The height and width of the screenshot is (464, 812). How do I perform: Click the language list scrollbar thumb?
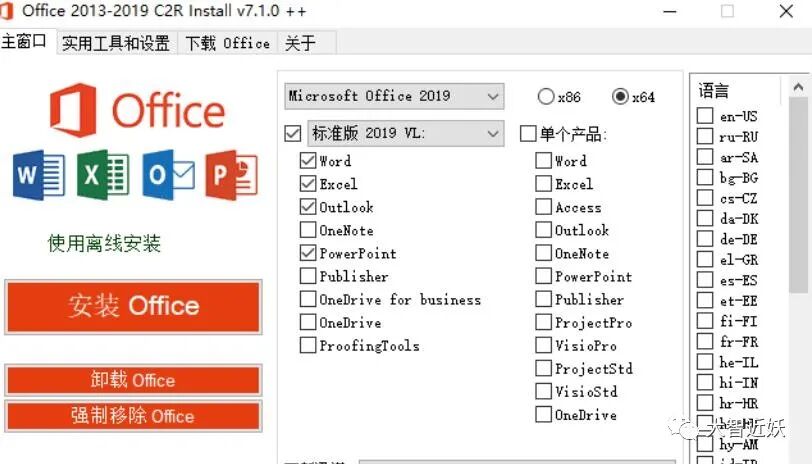click(x=799, y=196)
